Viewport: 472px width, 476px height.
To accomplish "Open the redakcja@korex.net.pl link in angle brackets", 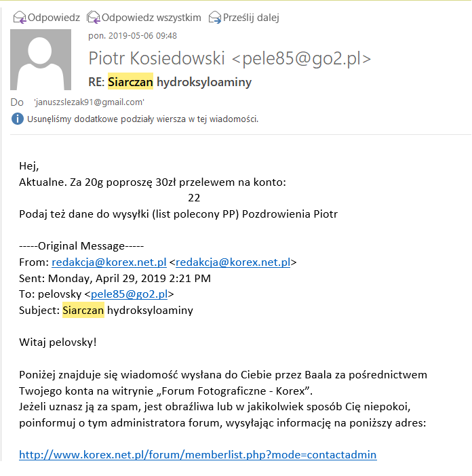I will coord(233,262).
